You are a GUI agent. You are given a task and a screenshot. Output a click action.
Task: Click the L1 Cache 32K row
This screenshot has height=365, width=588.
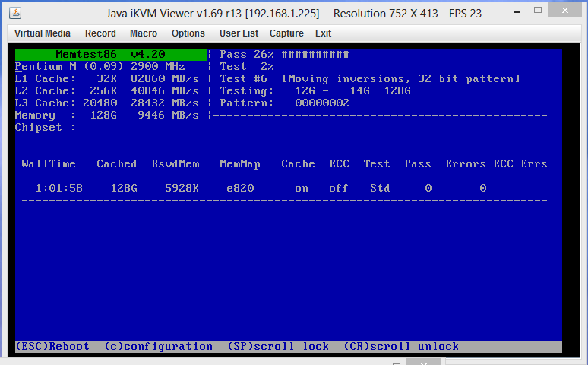tap(107, 79)
